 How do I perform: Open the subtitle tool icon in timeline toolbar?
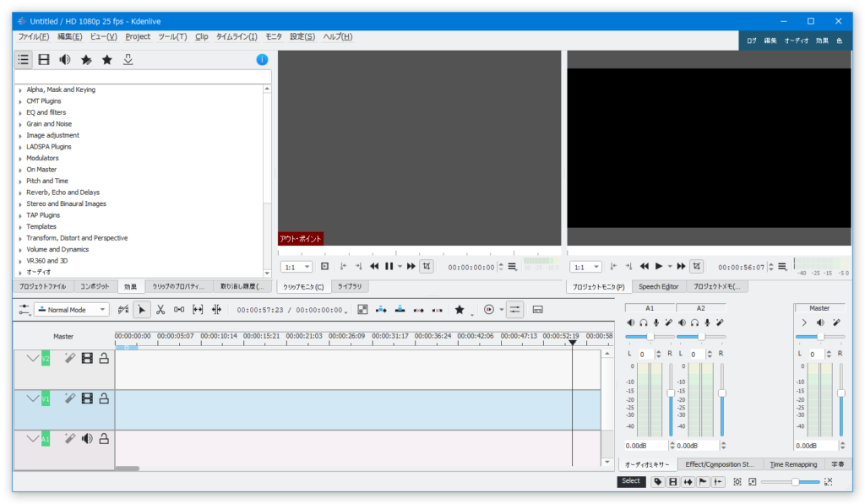(x=537, y=310)
